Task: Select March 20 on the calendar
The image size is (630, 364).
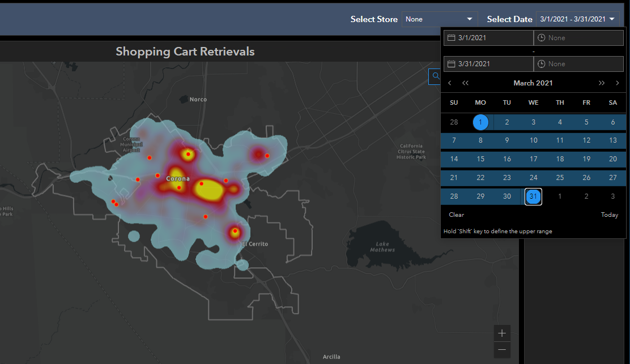Action: [613, 159]
